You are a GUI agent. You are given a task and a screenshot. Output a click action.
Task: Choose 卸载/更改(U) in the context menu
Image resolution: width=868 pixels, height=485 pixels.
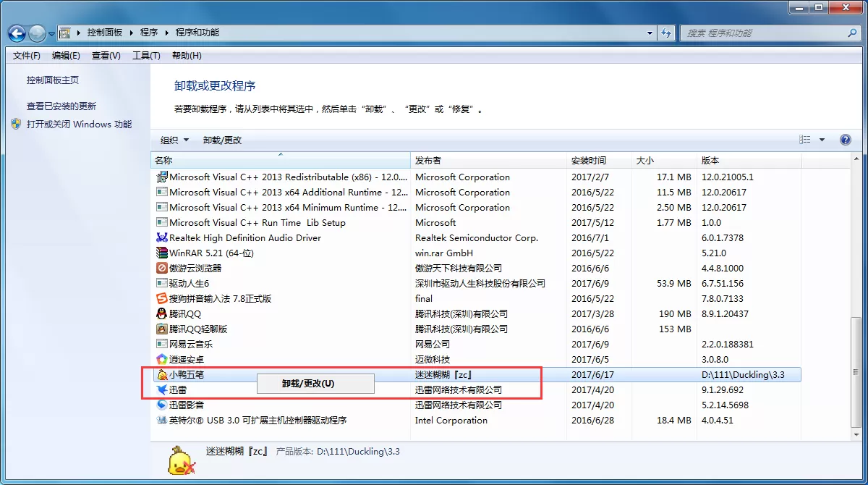click(315, 384)
